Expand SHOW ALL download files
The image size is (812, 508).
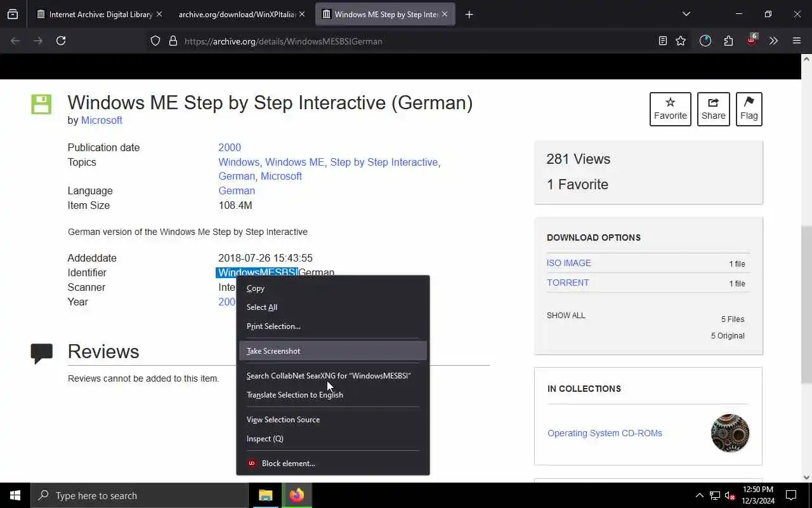(566, 315)
